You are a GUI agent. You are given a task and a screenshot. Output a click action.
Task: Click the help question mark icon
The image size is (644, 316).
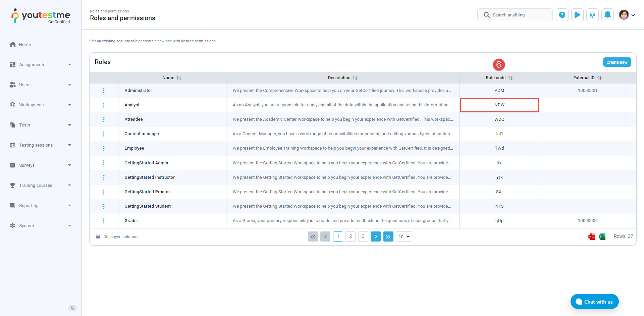pos(562,15)
